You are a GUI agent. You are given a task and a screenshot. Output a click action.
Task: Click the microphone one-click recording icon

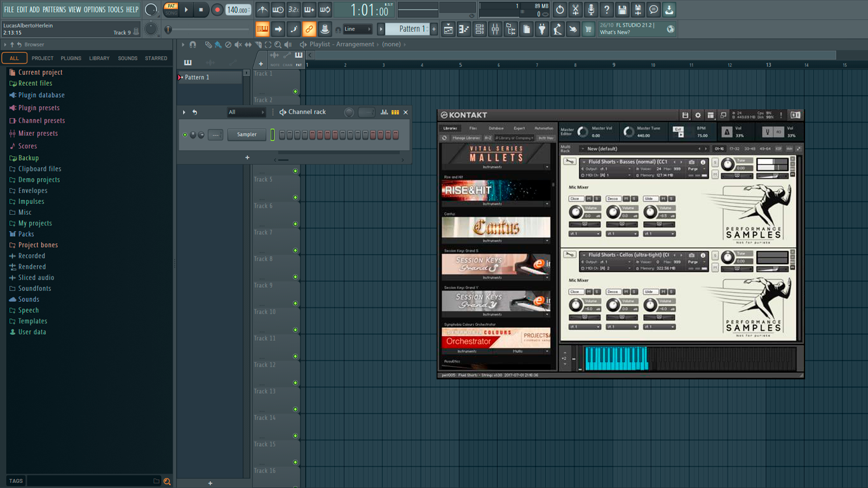point(591,10)
